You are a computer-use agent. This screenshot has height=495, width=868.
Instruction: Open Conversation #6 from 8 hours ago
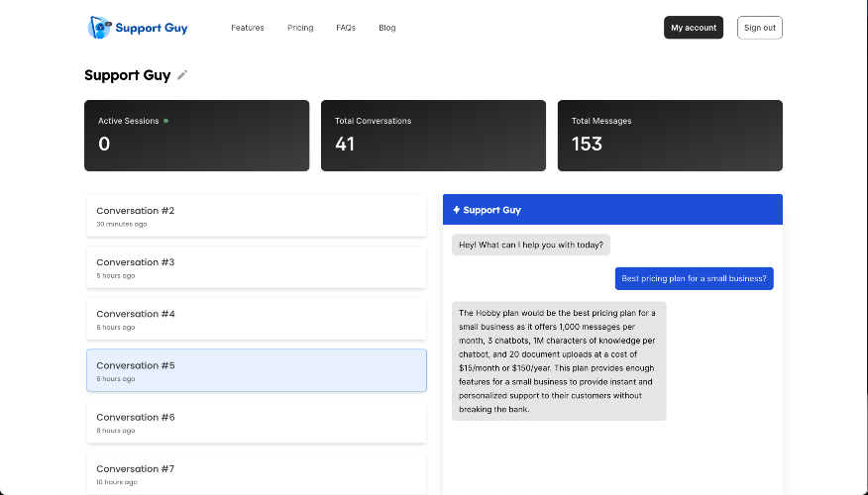(x=256, y=422)
